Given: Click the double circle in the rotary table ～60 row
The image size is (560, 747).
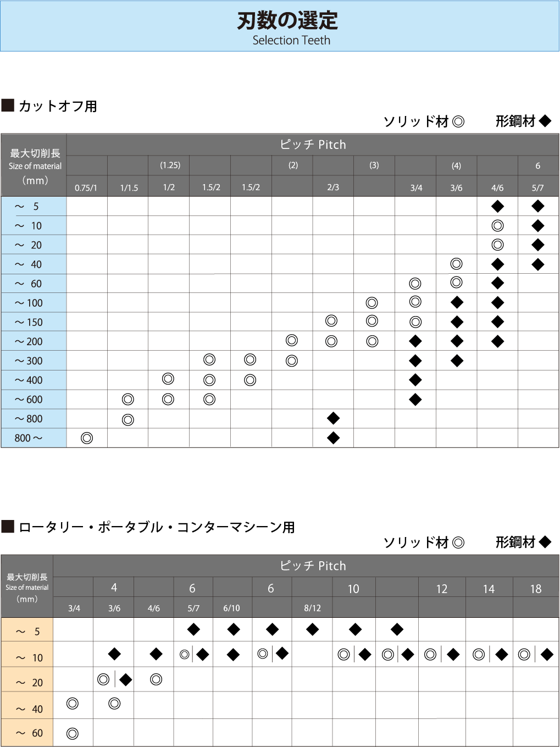Looking at the screenshot, I should (73, 733).
